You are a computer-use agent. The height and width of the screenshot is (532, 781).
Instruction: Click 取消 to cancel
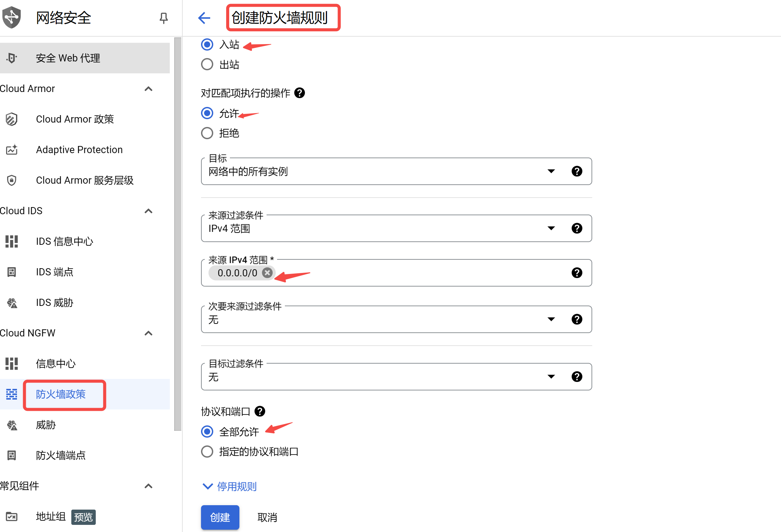[x=267, y=517]
